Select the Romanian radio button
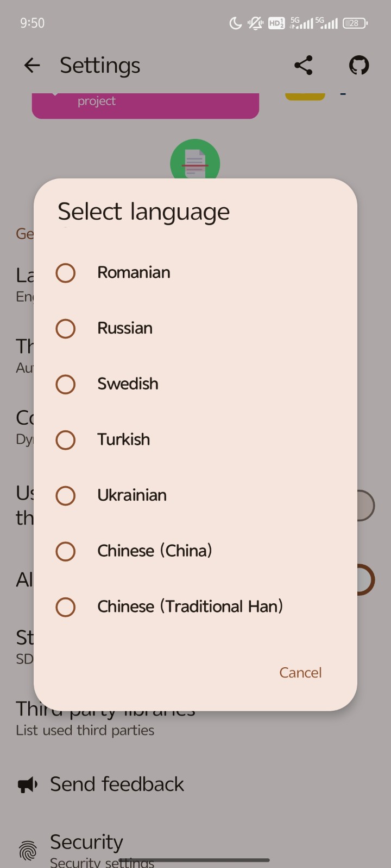This screenshot has width=391, height=868. [66, 273]
